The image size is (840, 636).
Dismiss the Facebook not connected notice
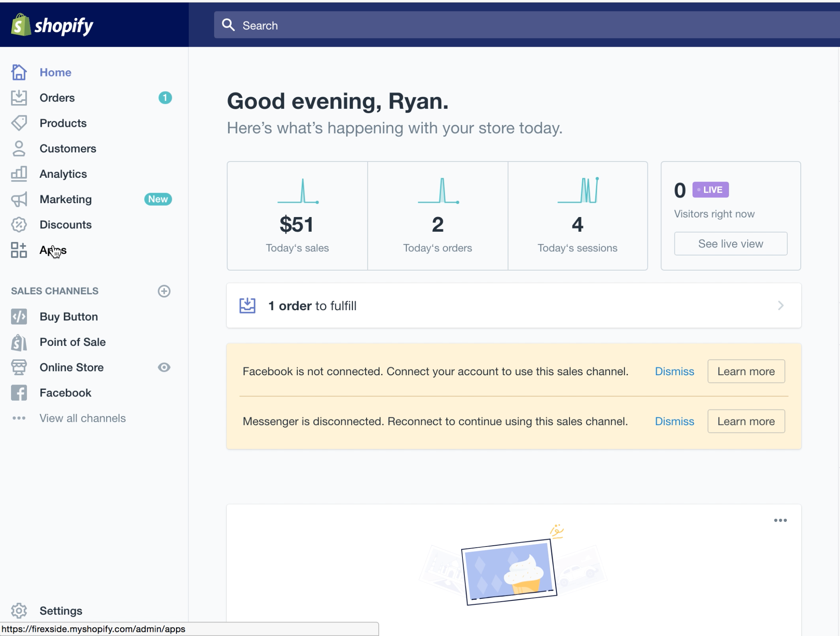(x=674, y=372)
